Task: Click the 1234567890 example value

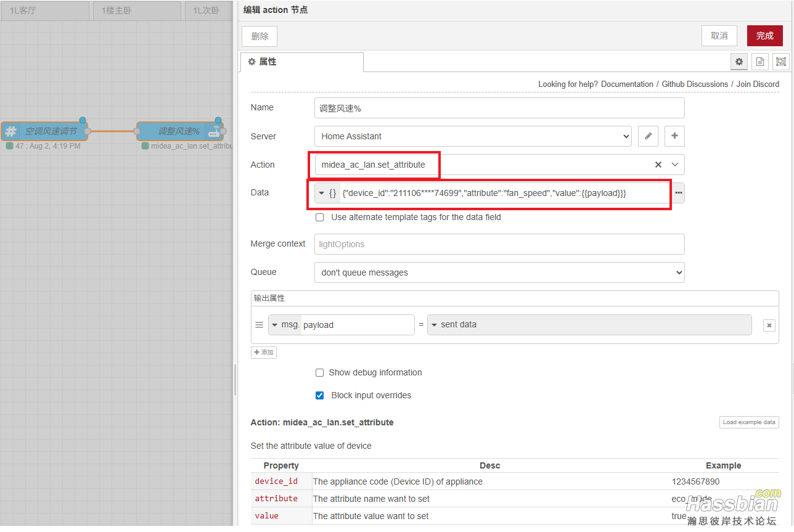Action: (695, 481)
